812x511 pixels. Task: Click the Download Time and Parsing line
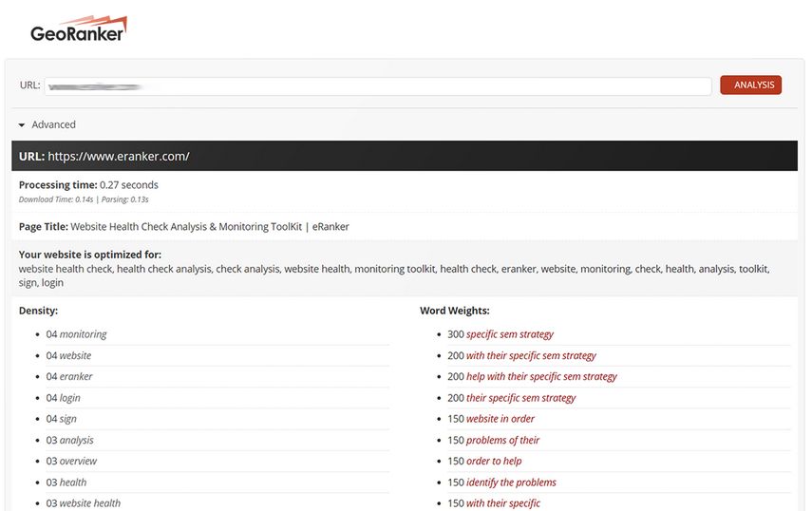(x=84, y=199)
